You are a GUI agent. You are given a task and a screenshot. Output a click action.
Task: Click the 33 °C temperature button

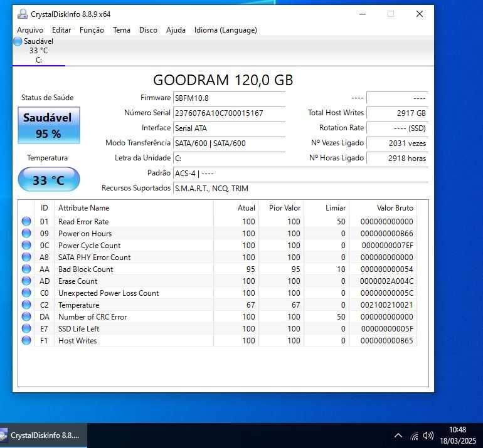[49, 180]
